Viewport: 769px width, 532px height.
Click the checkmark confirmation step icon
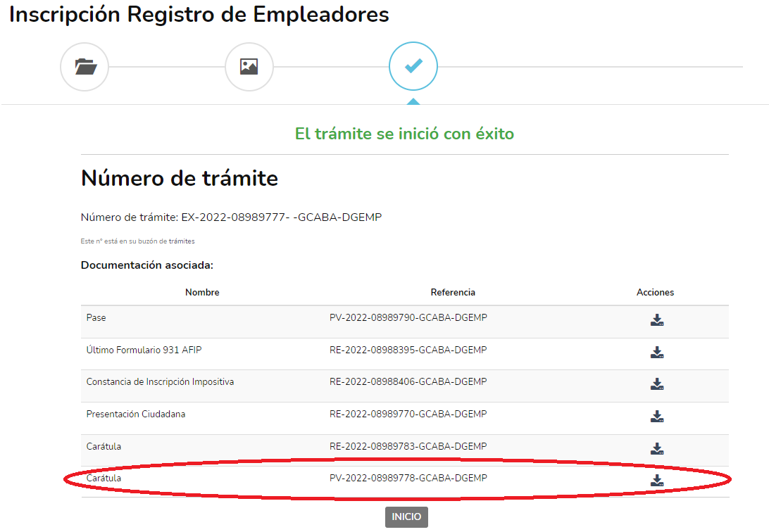click(413, 67)
